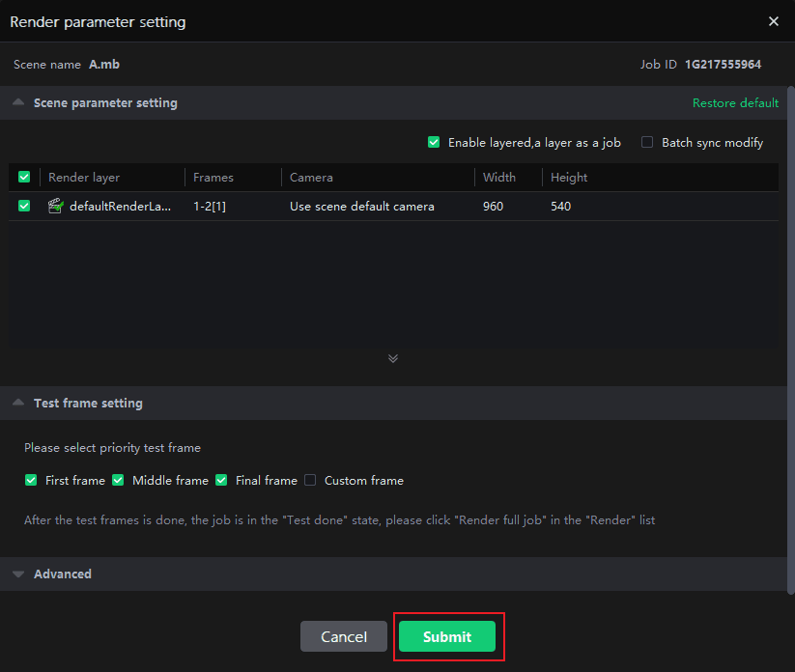795x672 pixels.
Task: Click the Restore default link
Action: 734,103
